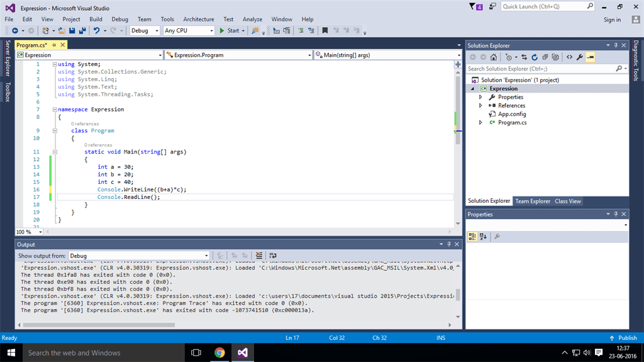Switch to the Team Explorer tab
This screenshot has height=362, width=644.
click(533, 201)
